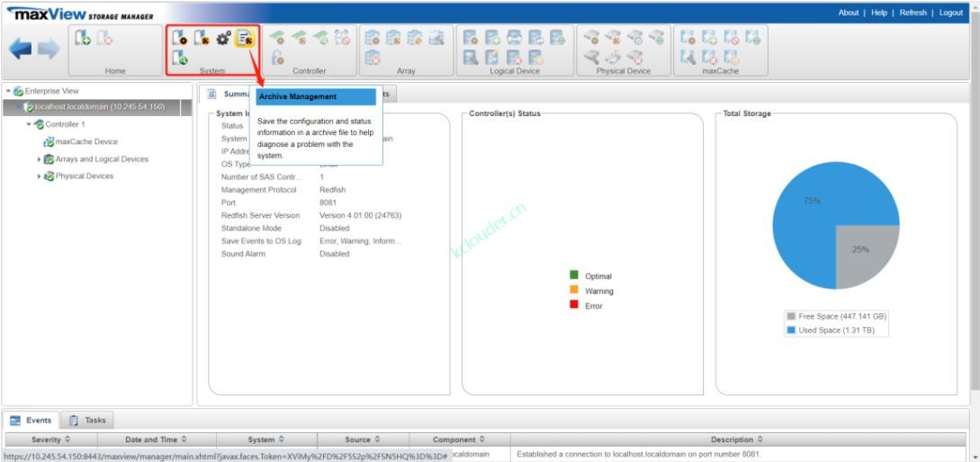Click red Error legend swatch

coord(574,304)
